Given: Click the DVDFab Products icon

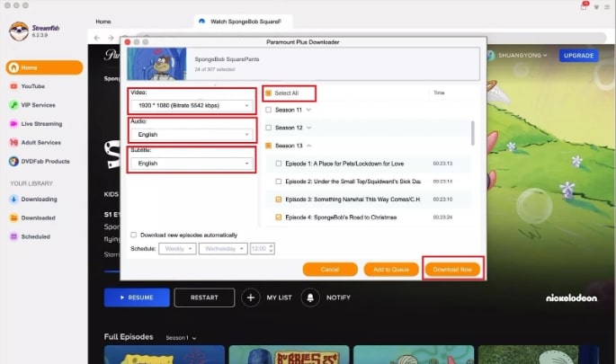Looking at the screenshot, I should click(x=13, y=162).
